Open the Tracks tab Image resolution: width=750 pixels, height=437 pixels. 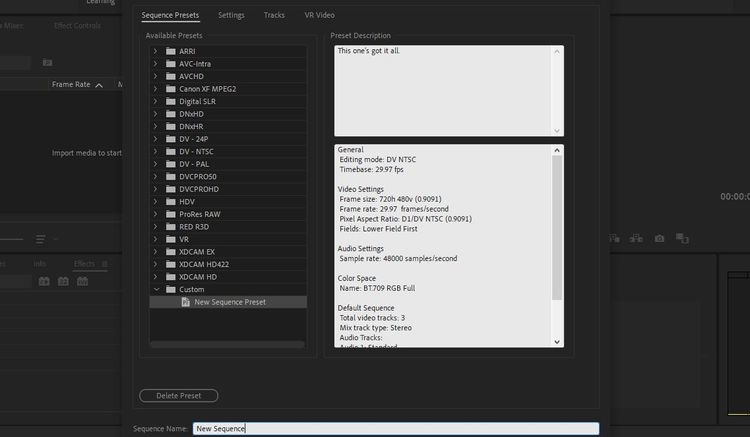(274, 15)
